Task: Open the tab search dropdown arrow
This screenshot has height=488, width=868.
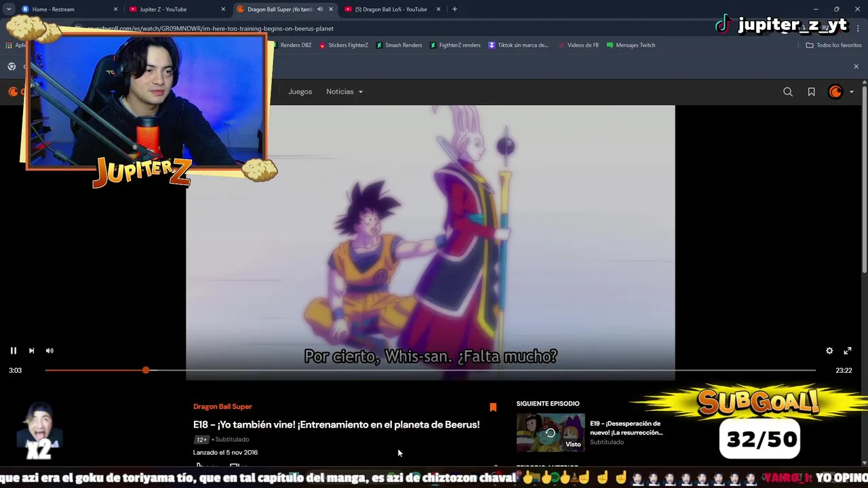Action: click(8, 9)
